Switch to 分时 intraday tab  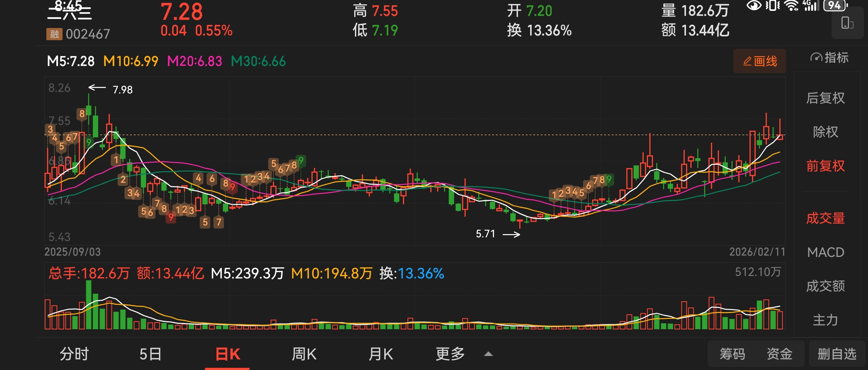(x=74, y=354)
